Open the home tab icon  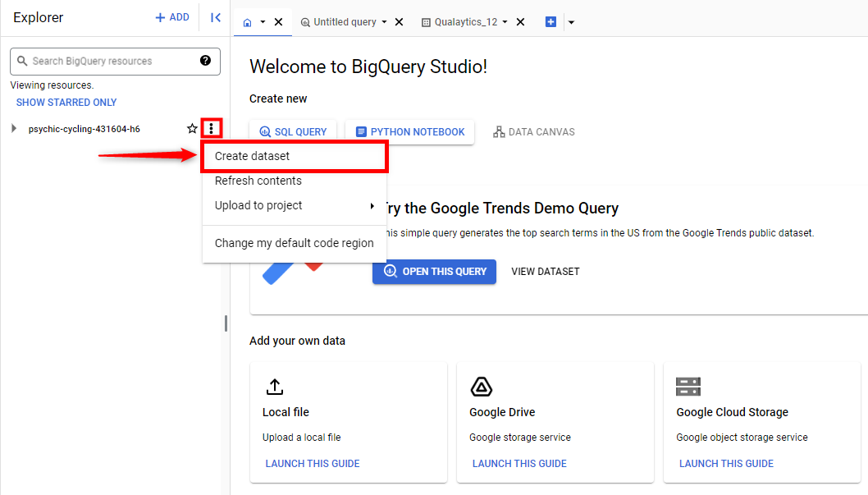pyautogui.click(x=248, y=22)
